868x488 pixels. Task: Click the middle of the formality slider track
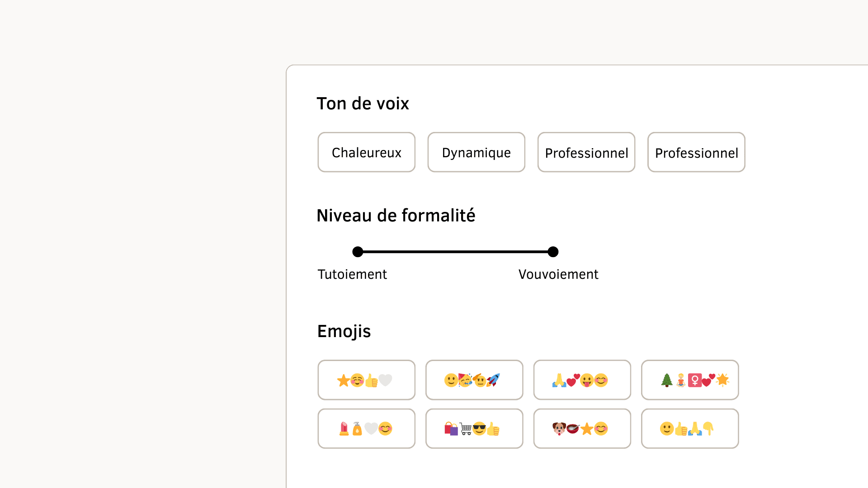tap(455, 252)
